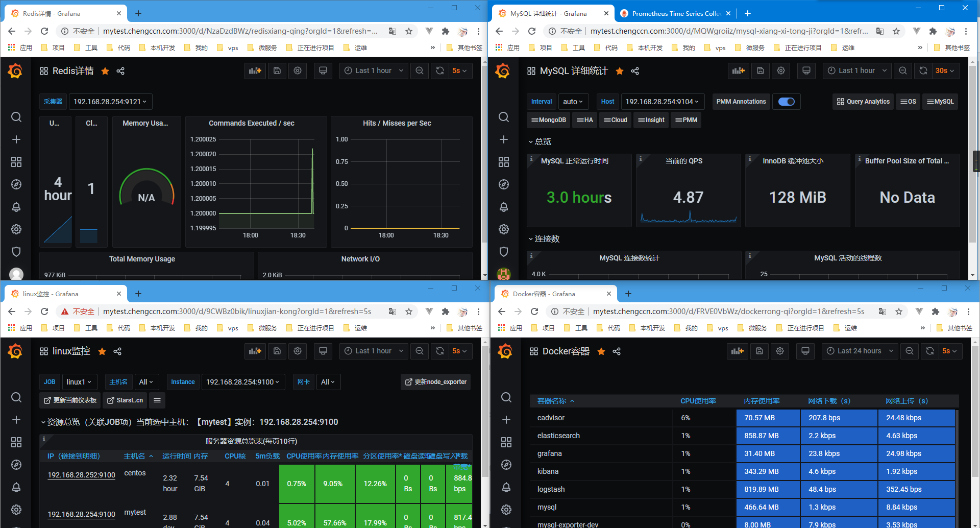
Task: Share the MySQL 详细统计 dashboard
Action: (x=635, y=71)
